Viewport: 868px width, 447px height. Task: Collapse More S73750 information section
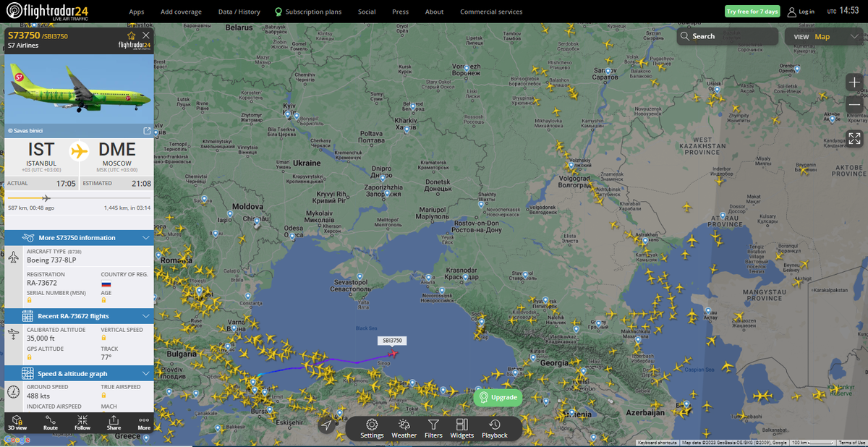click(79, 237)
